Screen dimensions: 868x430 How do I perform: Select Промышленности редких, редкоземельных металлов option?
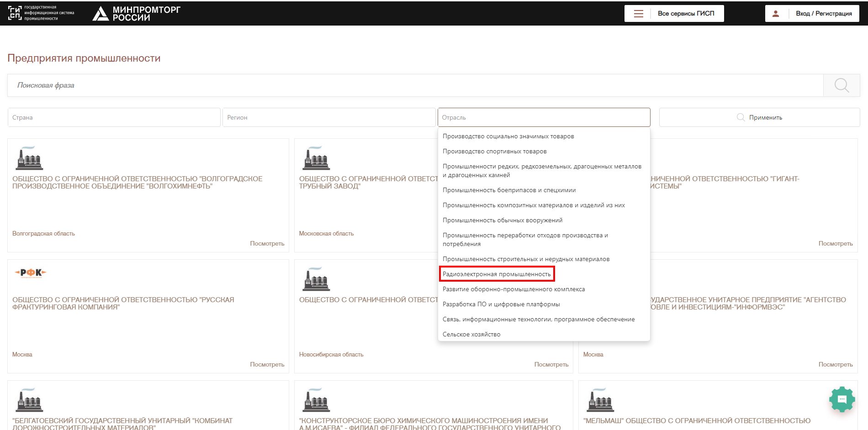click(x=544, y=171)
